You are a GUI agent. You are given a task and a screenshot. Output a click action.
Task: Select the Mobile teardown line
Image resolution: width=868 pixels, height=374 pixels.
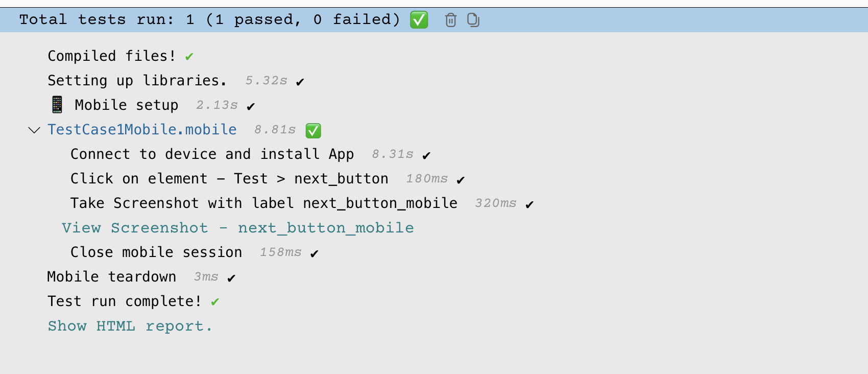click(x=111, y=277)
